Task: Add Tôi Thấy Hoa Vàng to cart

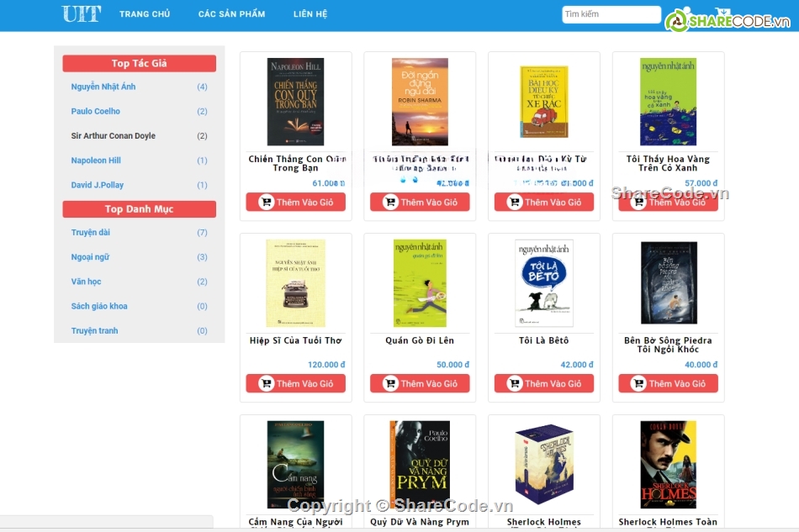Action: (668, 202)
